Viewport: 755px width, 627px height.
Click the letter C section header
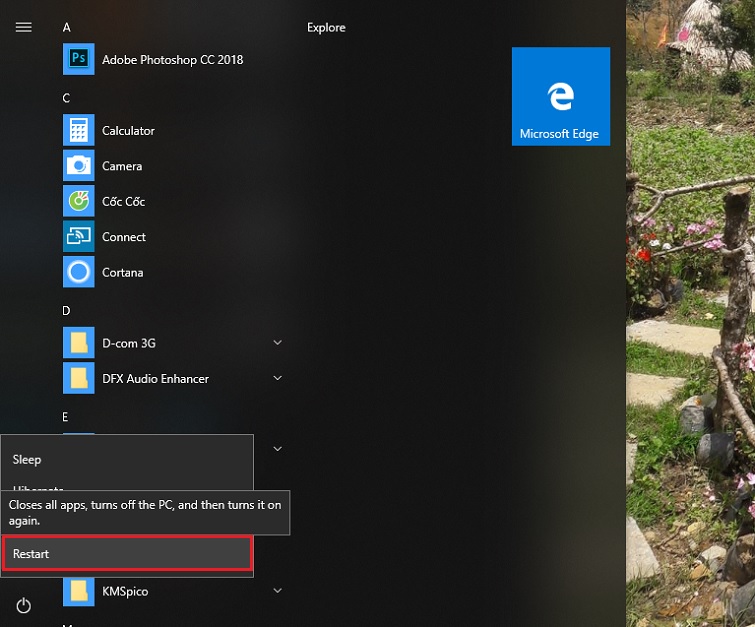67,98
